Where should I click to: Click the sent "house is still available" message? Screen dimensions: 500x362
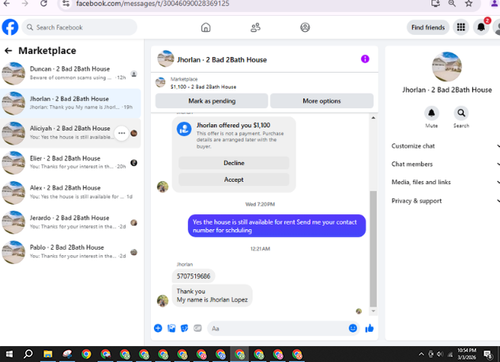click(x=277, y=226)
